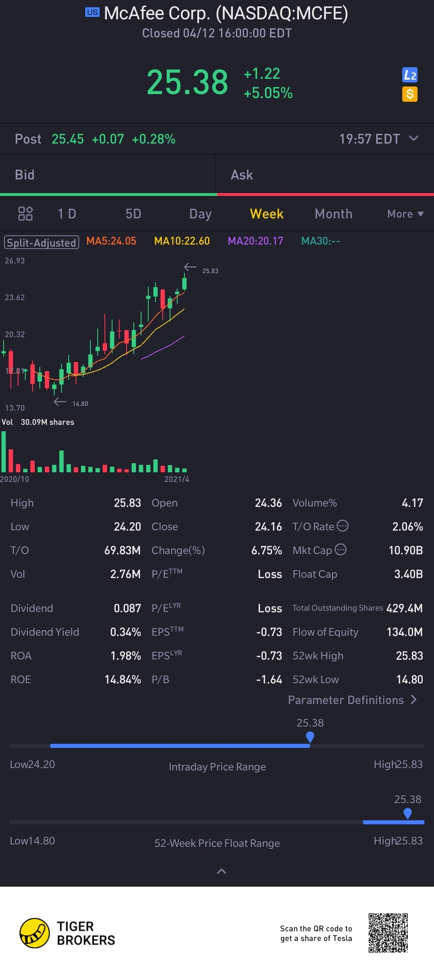434x980 pixels.
Task: Open the chart layout grid icon
Action: point(25,214)
